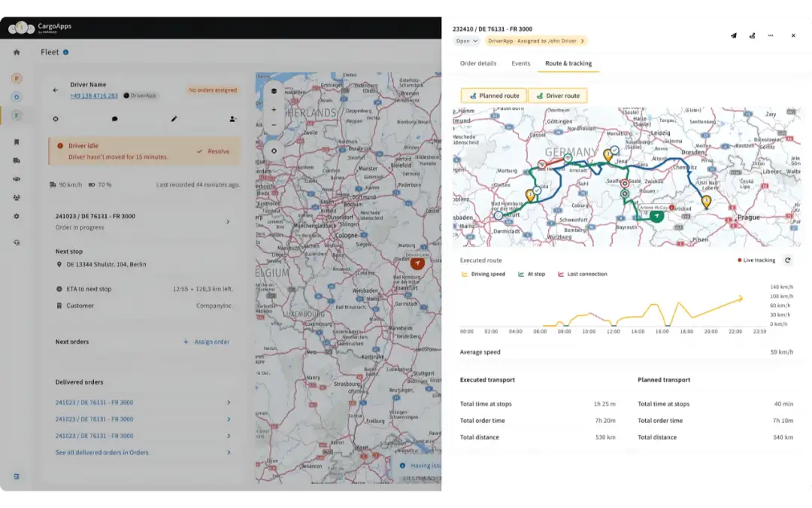The height and width of the screenshot is (508, 812).
Task: Click the support headset icon in the sidebar
Action: [x=16, y=242]
